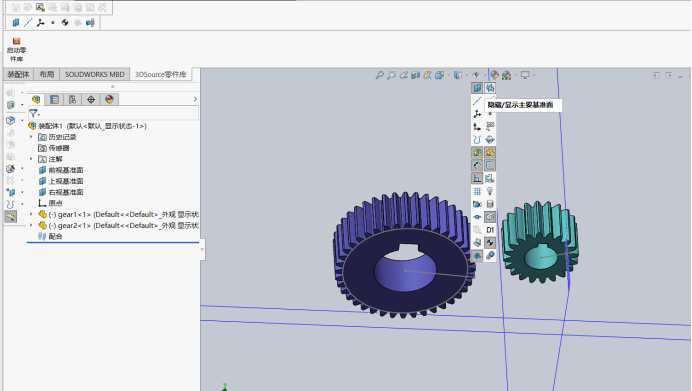Screen dimensions: 692x391
Task: Click the filter input field in feature tree
Action: pos(113,114)
